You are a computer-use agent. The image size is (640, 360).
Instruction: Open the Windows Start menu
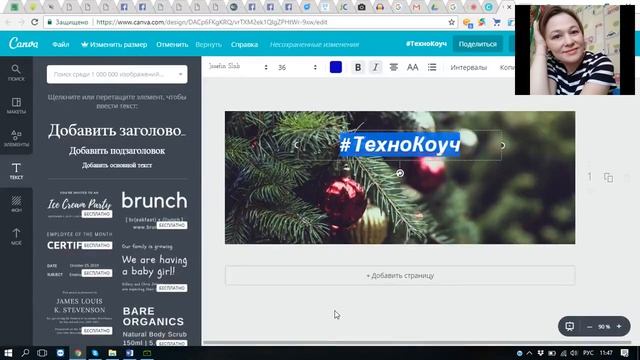(x=8, y=353)
